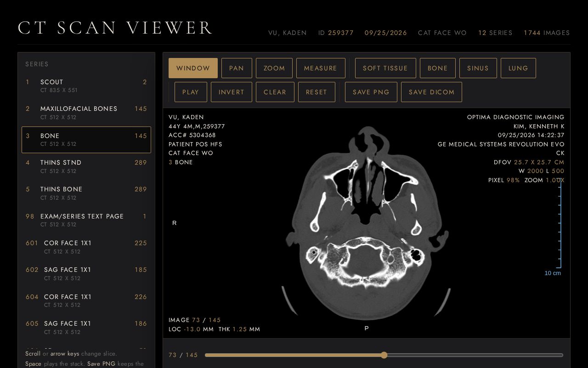The height and width of the screenshot is (368, 588).
Task: Apply the Sinus window preset
Action: 478,68
